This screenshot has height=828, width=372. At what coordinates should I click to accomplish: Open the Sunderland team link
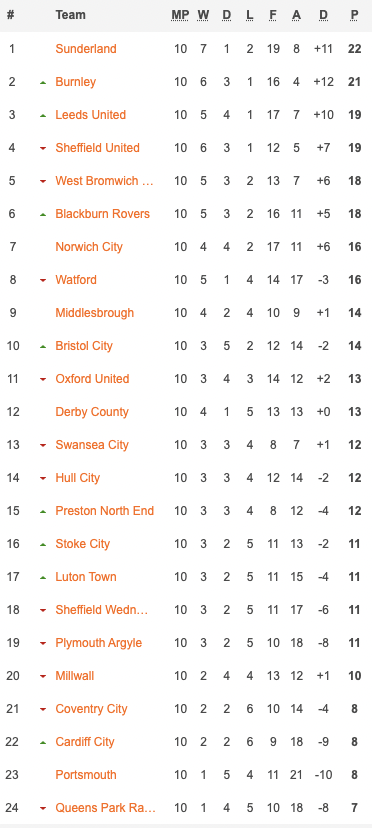click(x=86, y=49)
